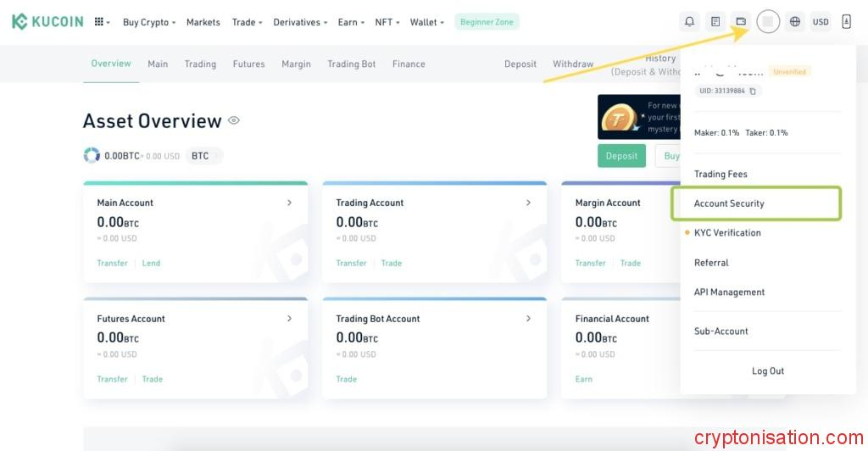Click the orders document icon

(x=715, y=22)
